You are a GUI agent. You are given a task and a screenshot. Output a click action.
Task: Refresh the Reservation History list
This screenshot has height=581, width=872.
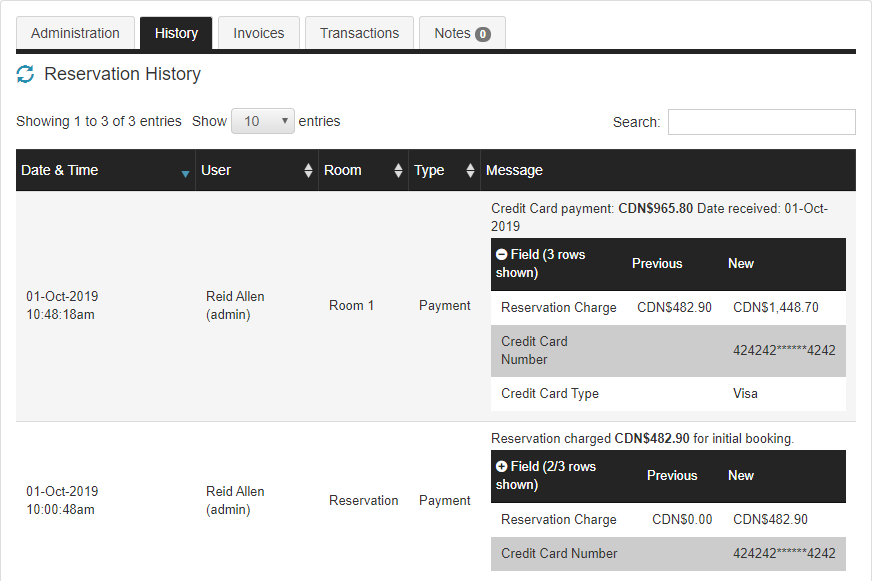(25, 74)
